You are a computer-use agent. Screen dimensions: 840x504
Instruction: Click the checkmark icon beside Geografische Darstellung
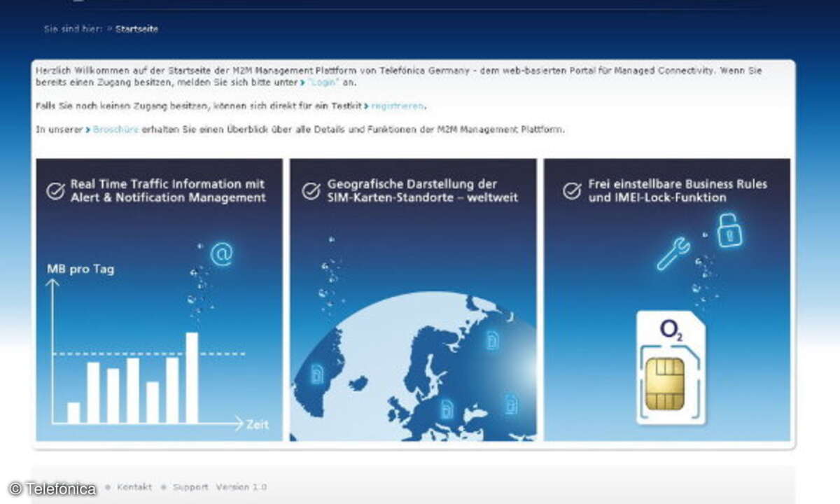[x=311, y=191]
